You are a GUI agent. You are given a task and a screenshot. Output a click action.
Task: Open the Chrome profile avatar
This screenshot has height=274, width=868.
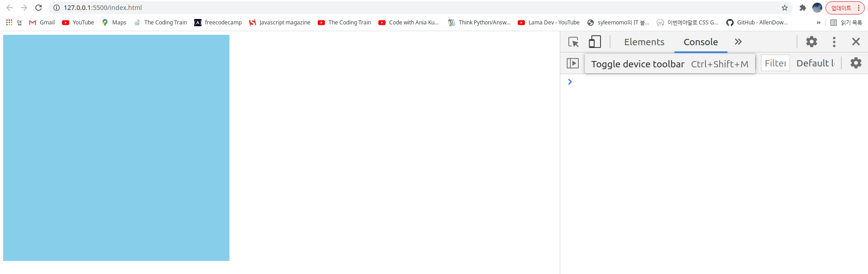(817, 8)
